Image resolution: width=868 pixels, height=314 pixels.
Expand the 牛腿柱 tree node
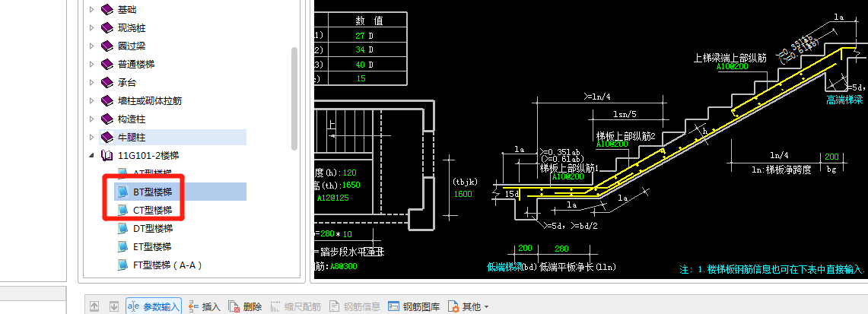point(92,137)
